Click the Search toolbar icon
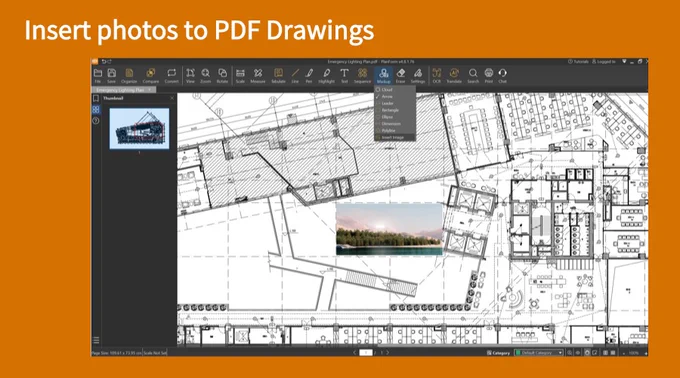 pos(473,75)
